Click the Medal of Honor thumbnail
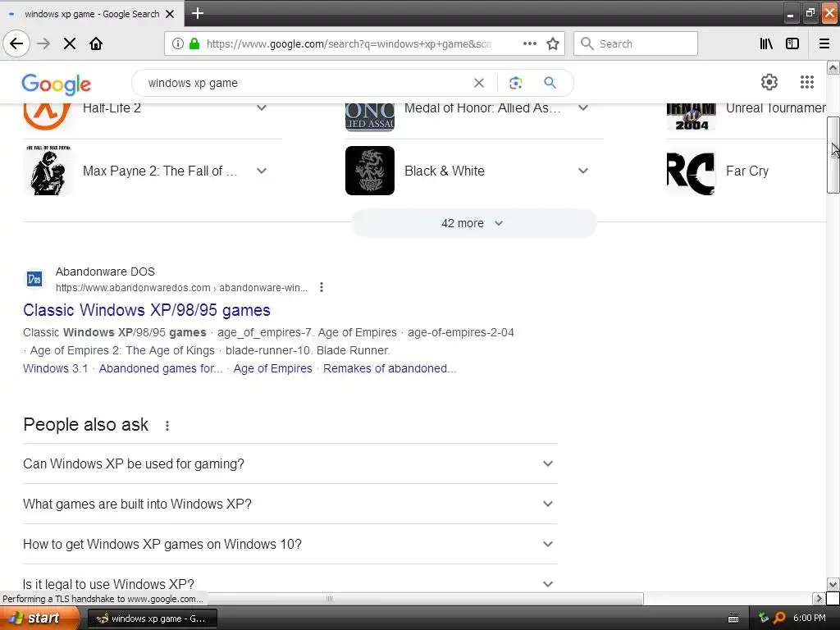This screenshot has width=840, height=630. pyautogui.click(x=370, y=117)
